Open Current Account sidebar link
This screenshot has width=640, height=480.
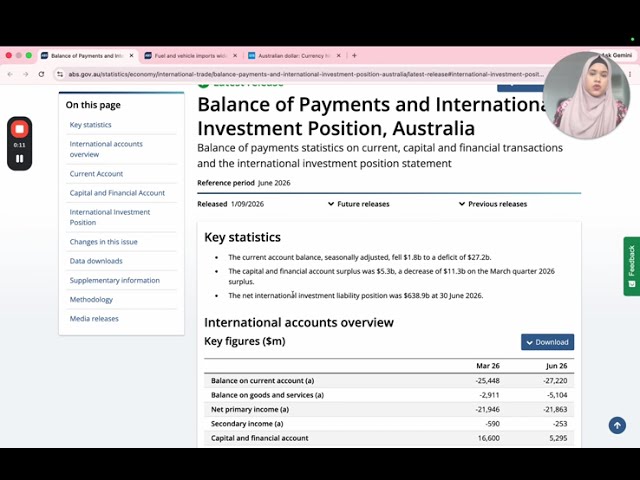96,174
